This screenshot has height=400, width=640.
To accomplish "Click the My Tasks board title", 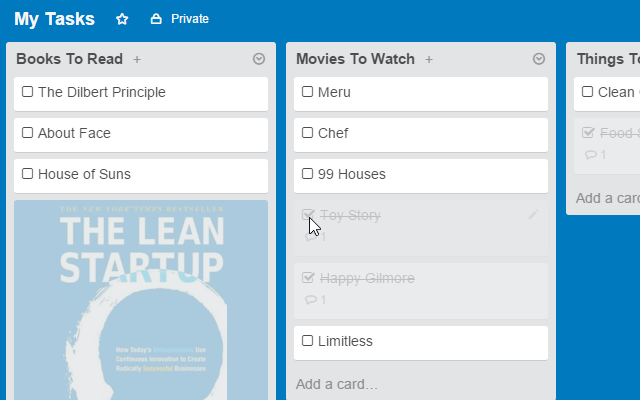I will [x=54, y=19].
